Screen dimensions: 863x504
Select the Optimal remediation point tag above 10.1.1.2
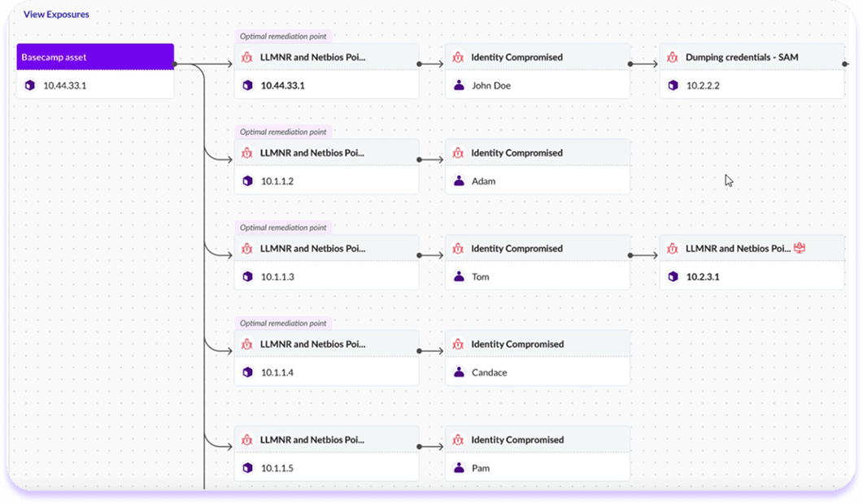click(x=282, y=132)
